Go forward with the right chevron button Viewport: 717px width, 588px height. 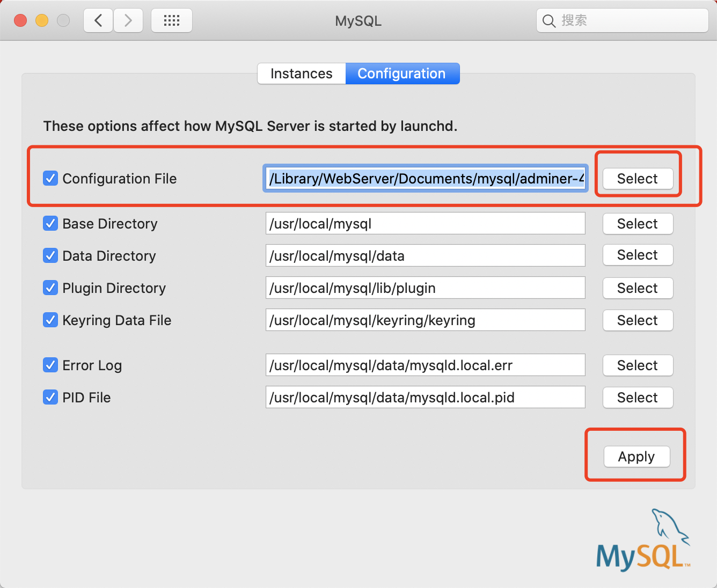(128, 21)
